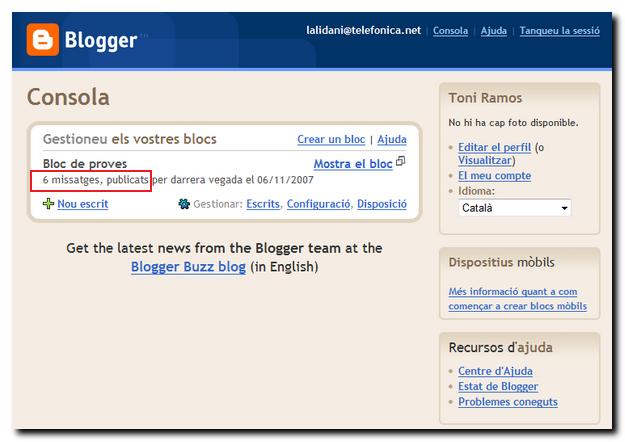
Task: Start a new post via Nou escrit
Action: [x=83, y=204]
